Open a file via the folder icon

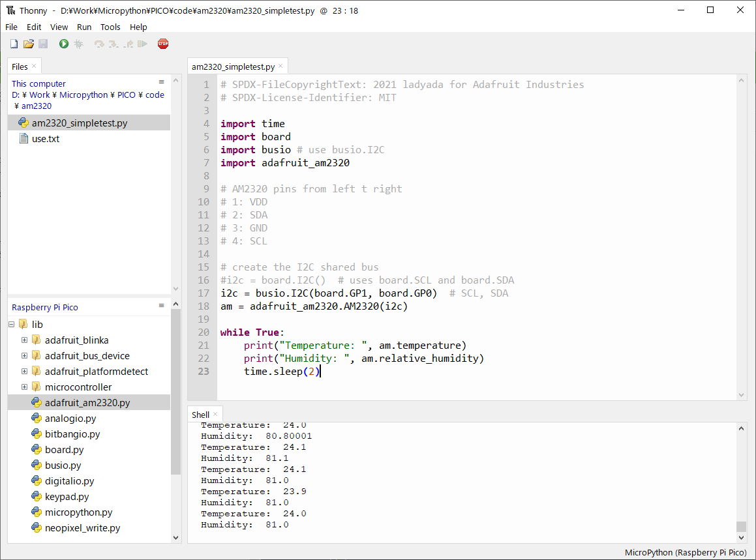point(28,43)
